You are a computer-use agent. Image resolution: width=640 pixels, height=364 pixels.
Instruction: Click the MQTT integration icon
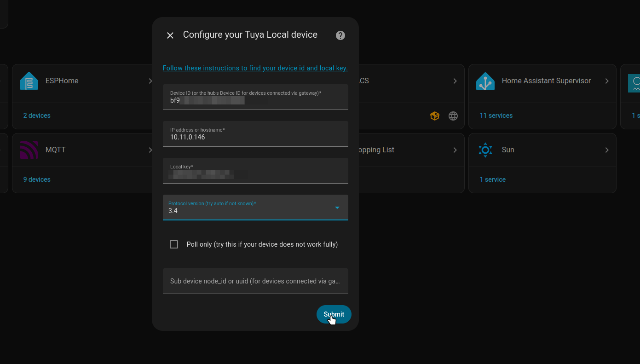click(x=29, y=150)
